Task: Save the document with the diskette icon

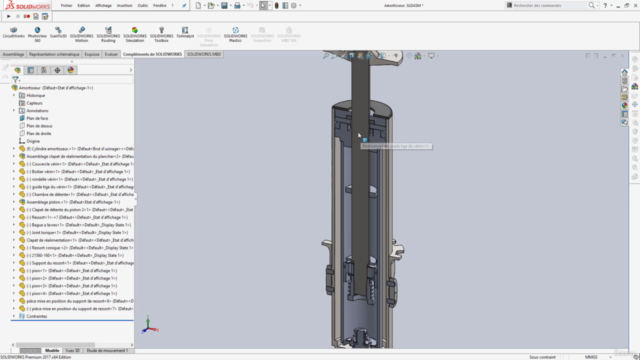Action: click(x=224, y=5)
